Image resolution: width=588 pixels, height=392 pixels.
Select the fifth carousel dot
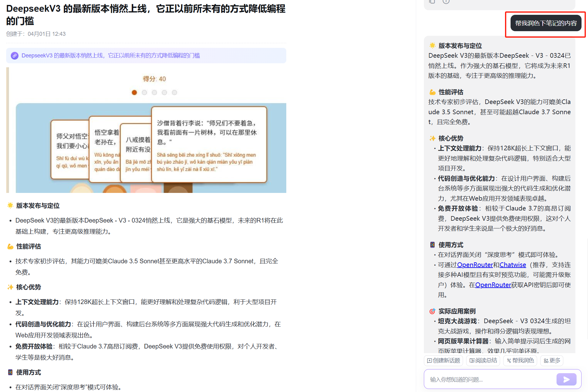(175, 93)
